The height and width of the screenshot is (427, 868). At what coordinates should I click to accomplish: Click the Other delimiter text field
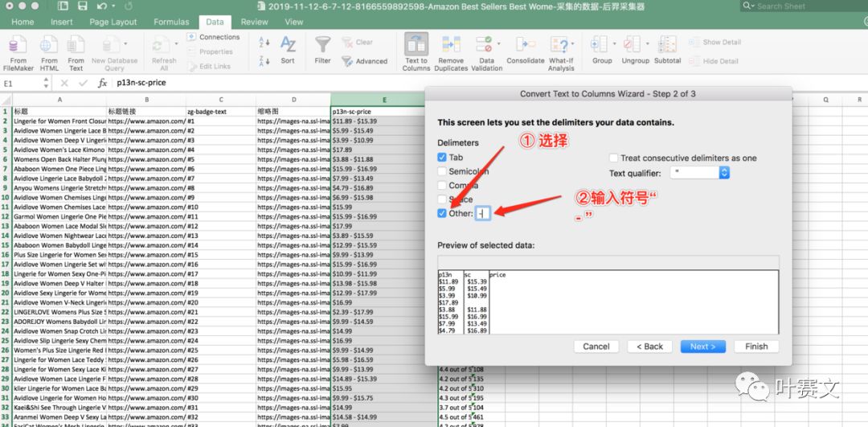[x=482, y=213]
